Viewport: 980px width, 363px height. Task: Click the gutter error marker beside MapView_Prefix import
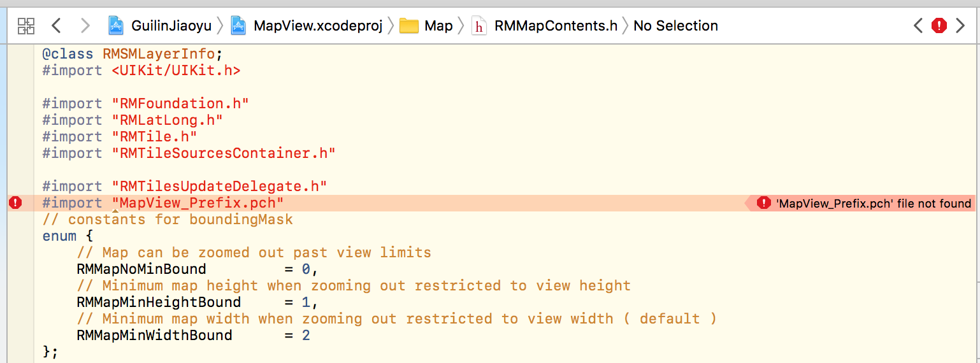(16, 203)
